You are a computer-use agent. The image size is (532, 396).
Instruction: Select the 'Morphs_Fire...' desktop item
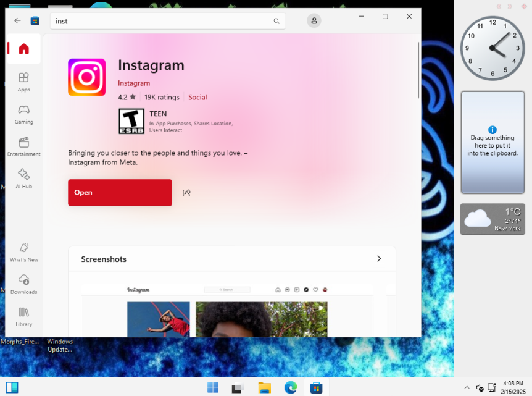(x=20, y=342)
